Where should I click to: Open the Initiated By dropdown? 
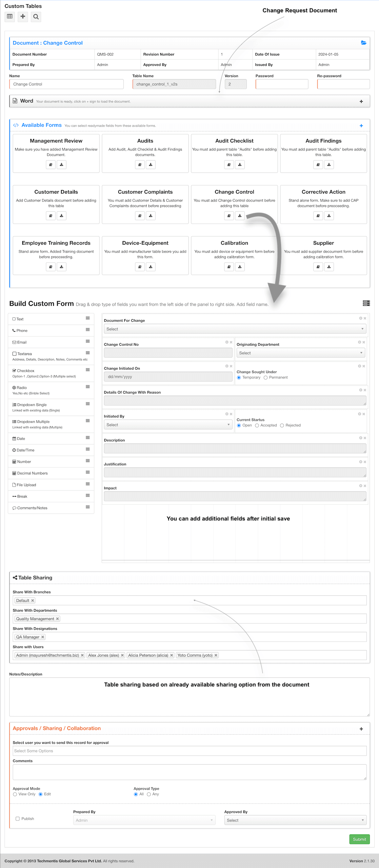(x=168, y=425)
